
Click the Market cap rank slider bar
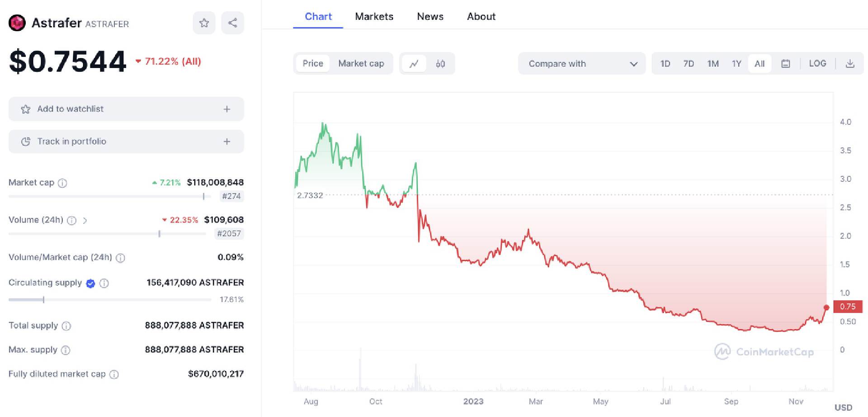(109, 196)
